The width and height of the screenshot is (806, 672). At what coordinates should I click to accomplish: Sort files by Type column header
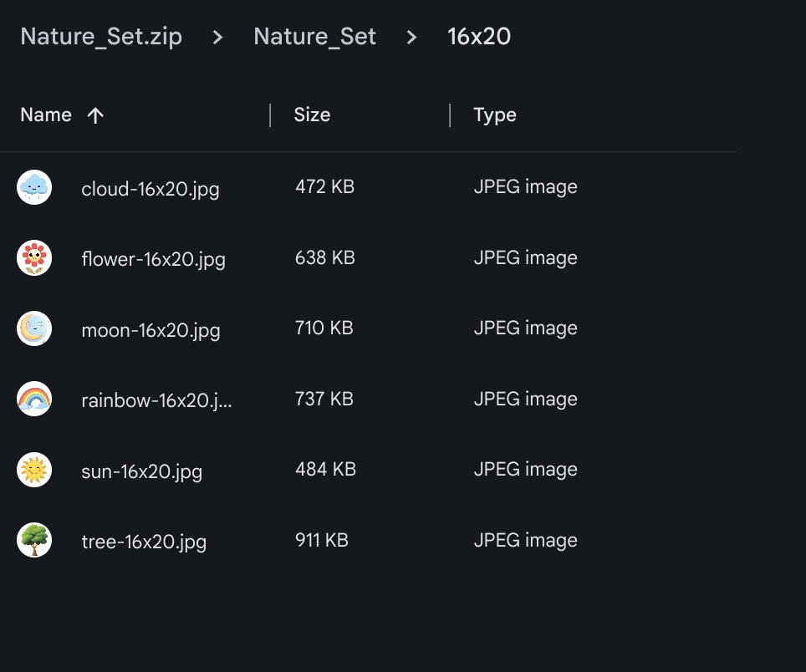pyautogui.click(x=495, y=115)
